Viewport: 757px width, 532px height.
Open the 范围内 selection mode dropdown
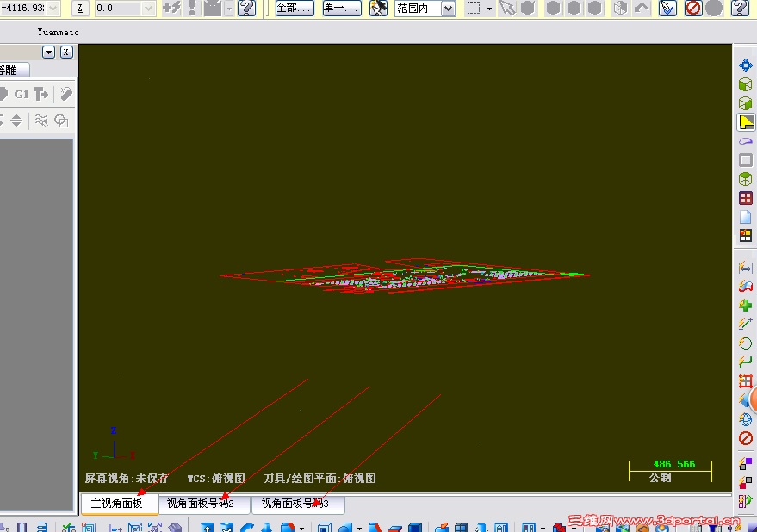pyautogui.click(x=449, y=9)
